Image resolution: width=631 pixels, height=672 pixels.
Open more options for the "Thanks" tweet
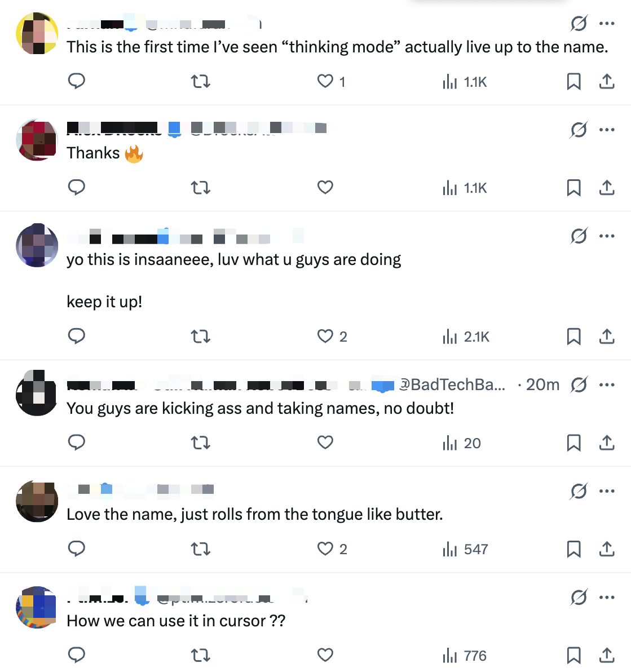click(x=607, y=130)
